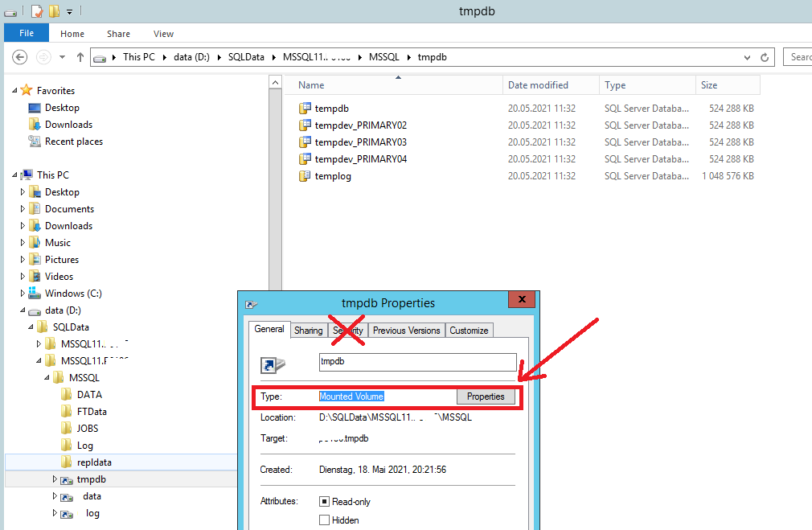The image size is (812, 530).
Task: Expand the Documents node
Action: coord(23,209)
